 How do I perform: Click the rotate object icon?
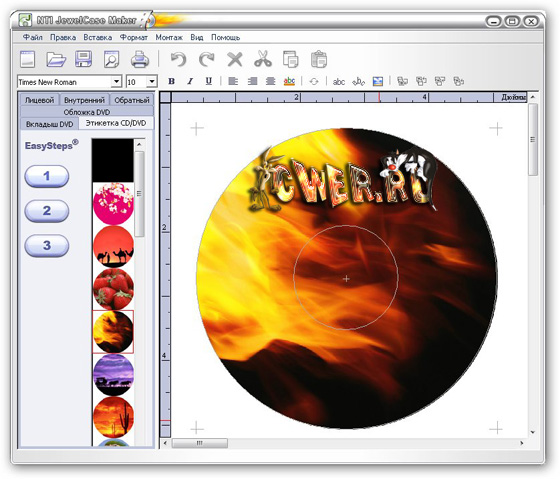point(314,81)
